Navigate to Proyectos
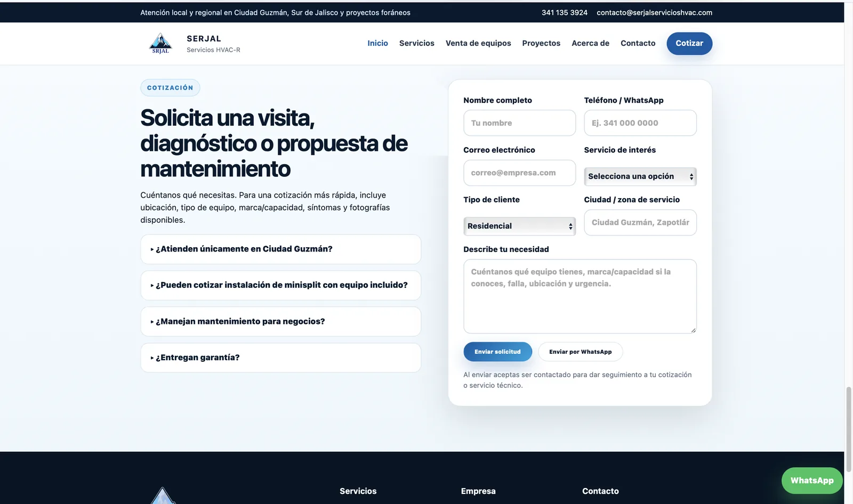This screenshot has width=853, height=504. point(541,43)
